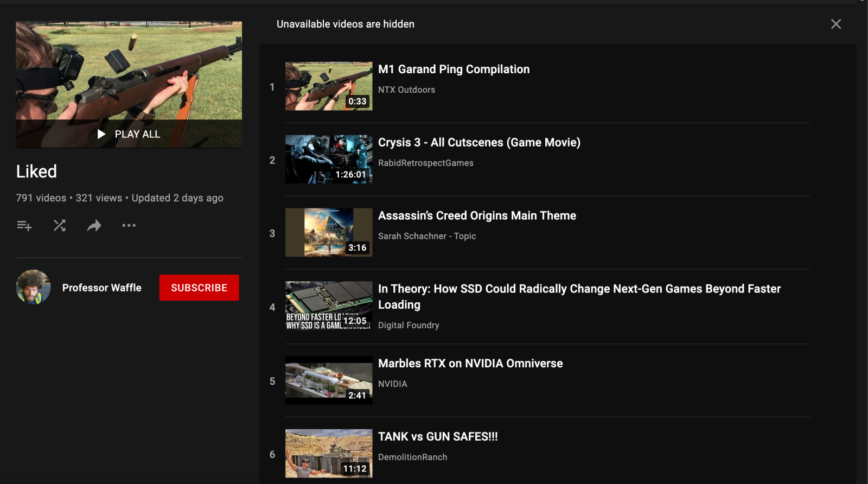Open the three-dot more options menu
868x484 pixels.
129,225
